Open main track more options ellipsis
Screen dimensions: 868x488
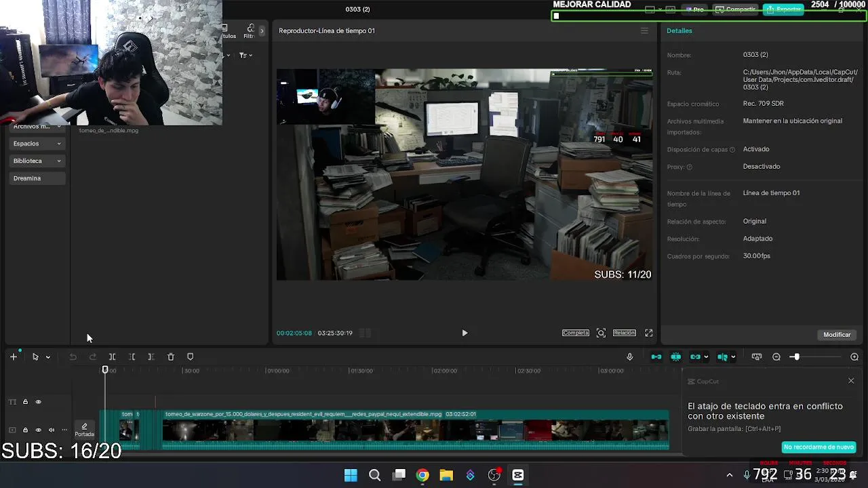pyautogui.click(x=64, y=430)
